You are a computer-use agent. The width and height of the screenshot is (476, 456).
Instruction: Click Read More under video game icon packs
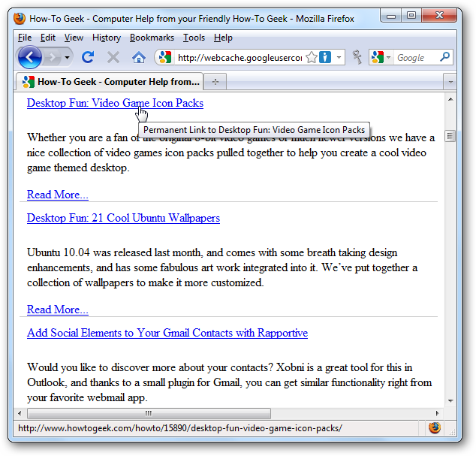tap(58, 195)
